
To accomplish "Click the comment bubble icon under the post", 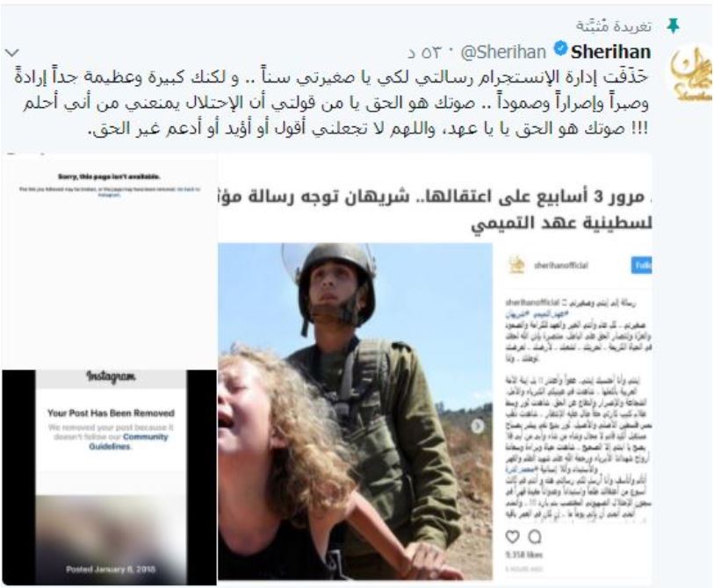I will 535,537.
